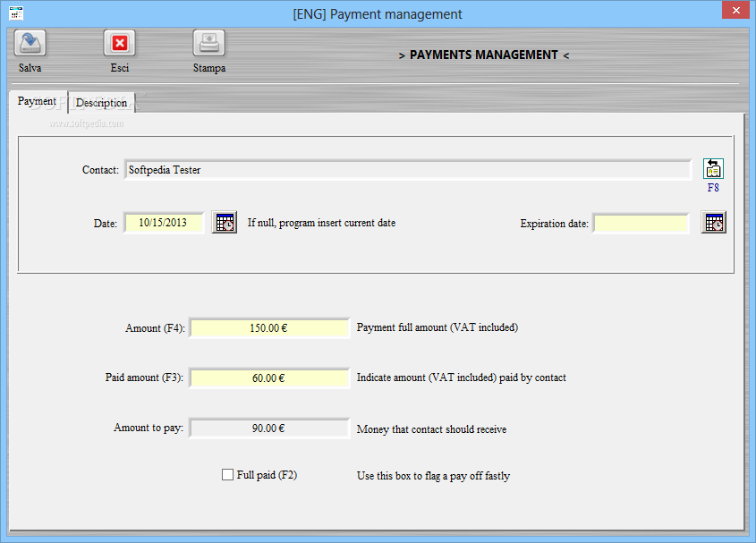
Task: Click the Amount (F4) field 150.00 €
Action: 269,328
